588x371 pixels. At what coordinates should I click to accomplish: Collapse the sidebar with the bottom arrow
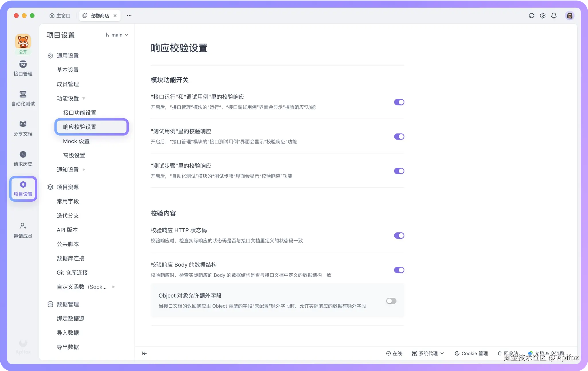(144, 353)
